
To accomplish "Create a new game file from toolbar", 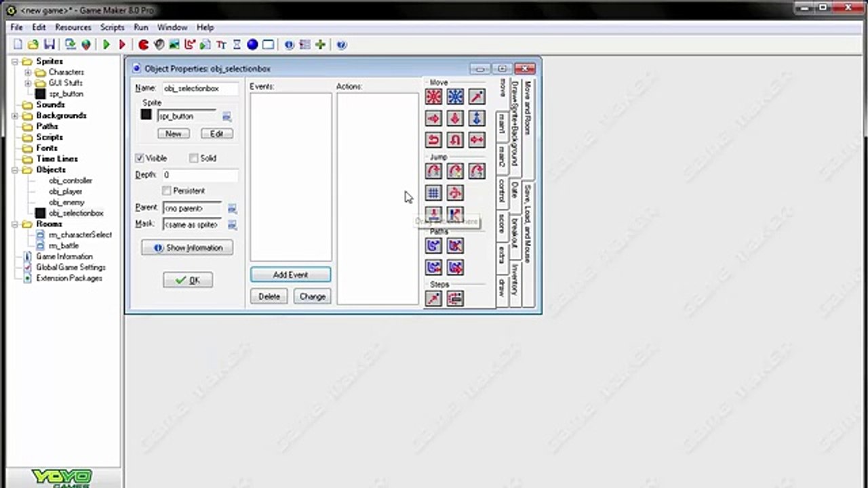I will 18,45.
